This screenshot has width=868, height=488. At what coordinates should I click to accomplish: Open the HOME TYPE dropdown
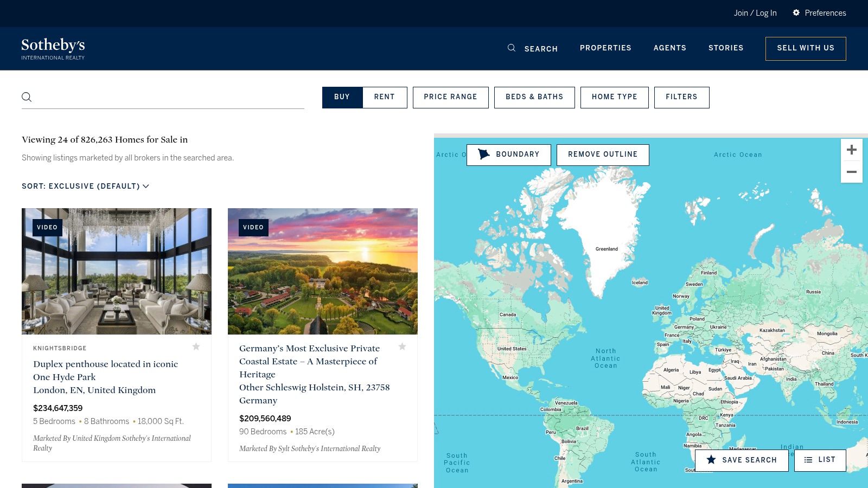(615, 98)
